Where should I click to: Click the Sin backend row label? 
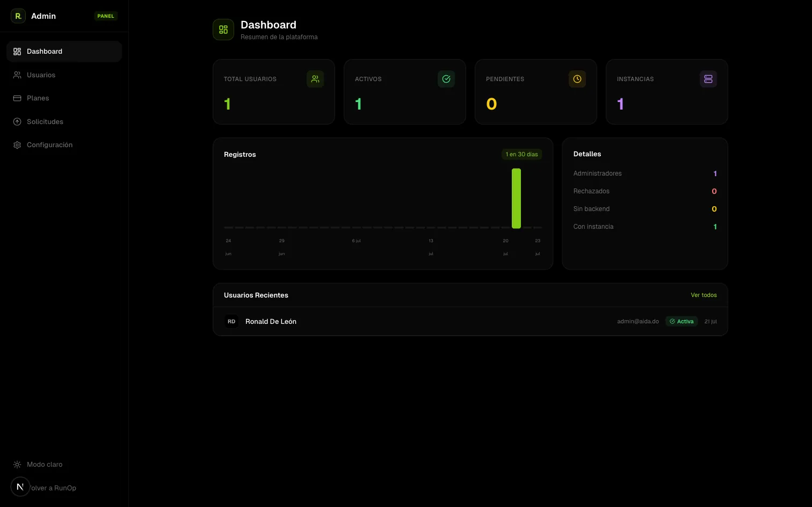click(591, 209)
